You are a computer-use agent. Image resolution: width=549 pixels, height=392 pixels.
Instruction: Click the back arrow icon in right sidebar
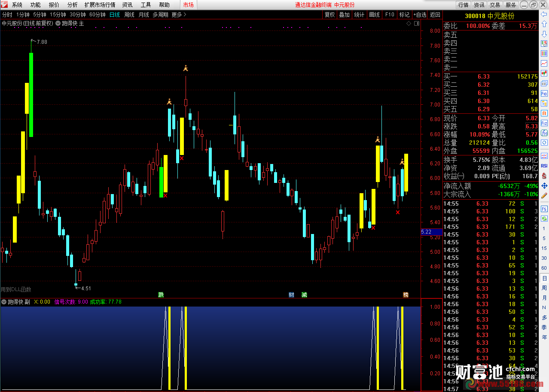point(544,15)
